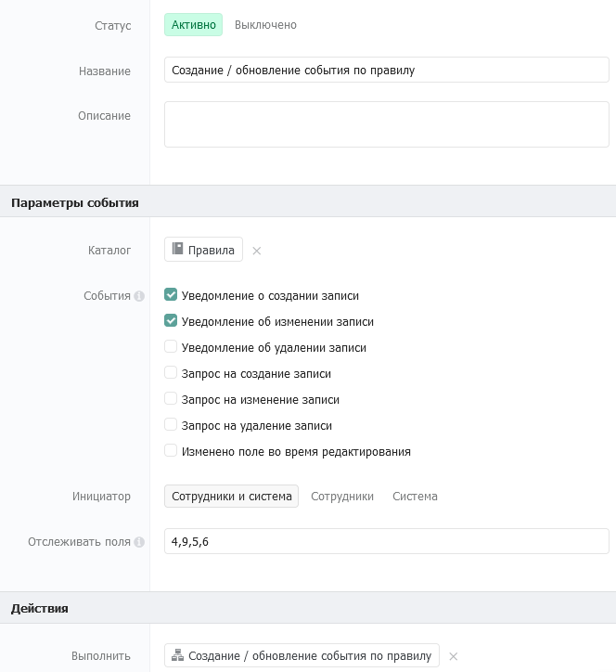Image resolution: width=616 pixels, height=672 pixels.
Task: Switch status to Выключено
Action: click(265, 25)
